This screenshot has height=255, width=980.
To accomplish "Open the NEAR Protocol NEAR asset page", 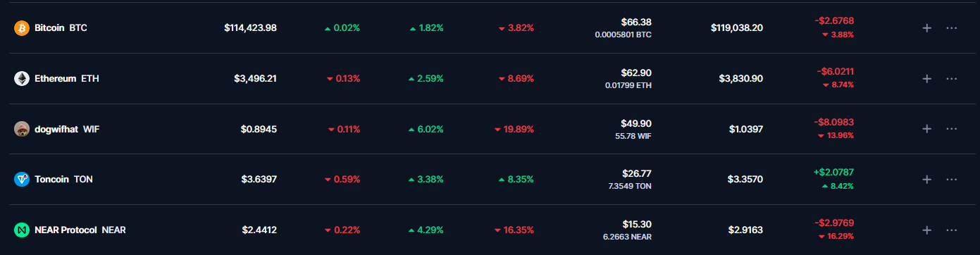I will pos(80,230).
